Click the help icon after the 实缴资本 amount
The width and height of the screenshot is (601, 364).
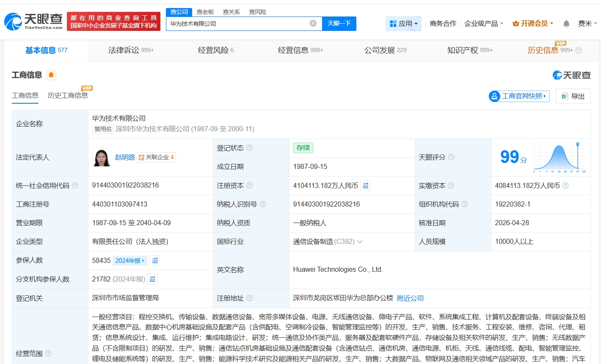pyautogui.click(x=565, y=185)
